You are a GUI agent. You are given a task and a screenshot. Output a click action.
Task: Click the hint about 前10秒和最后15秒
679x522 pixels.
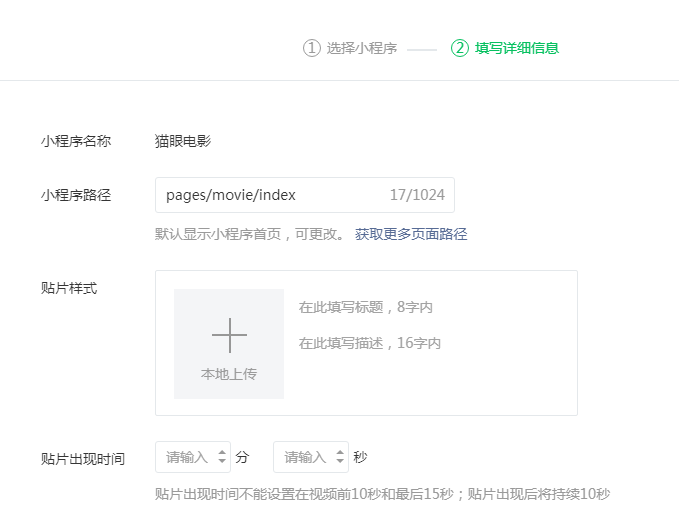click(382, 494)
